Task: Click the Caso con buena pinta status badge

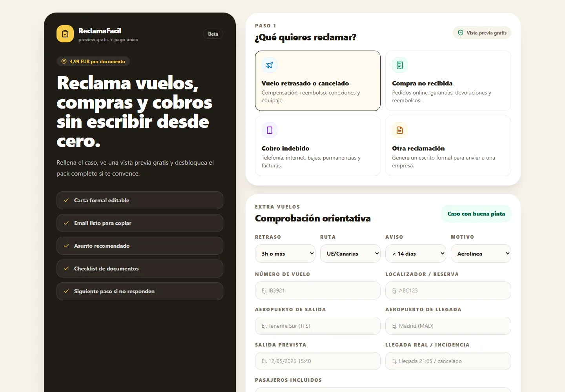Action: click(476, 214)
